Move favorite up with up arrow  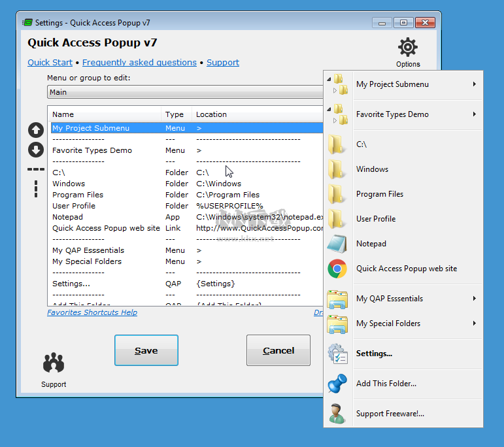(x=36, y=130)
